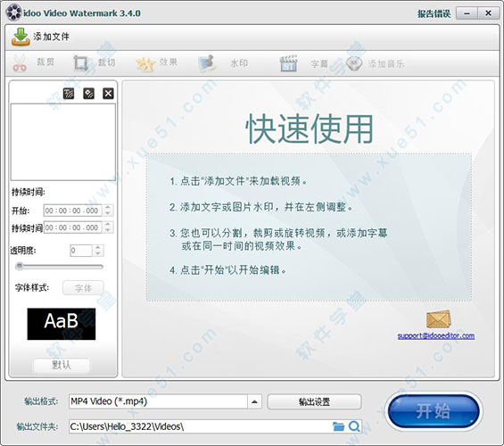
Task: Click the 默认 default button
Action: (62, 365)
